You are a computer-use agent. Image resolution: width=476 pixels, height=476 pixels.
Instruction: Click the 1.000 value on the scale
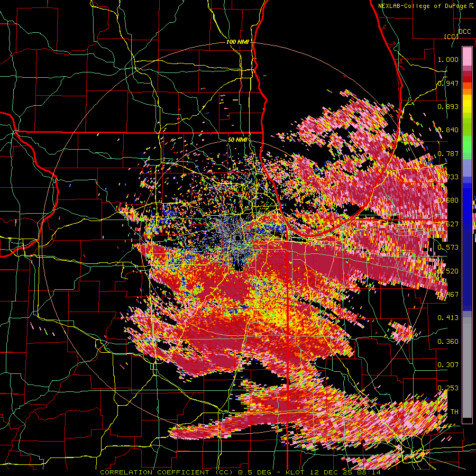pyautogui.click(x=448, y=59)
